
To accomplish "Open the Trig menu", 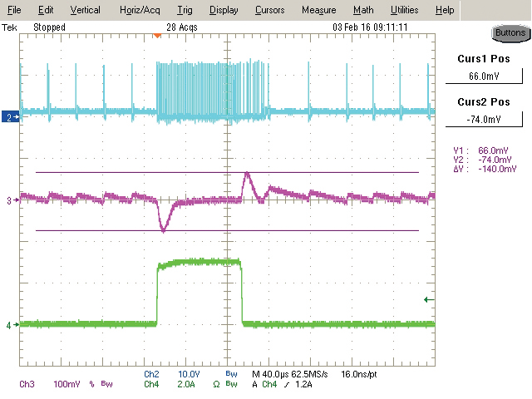I will coord(185,10).
